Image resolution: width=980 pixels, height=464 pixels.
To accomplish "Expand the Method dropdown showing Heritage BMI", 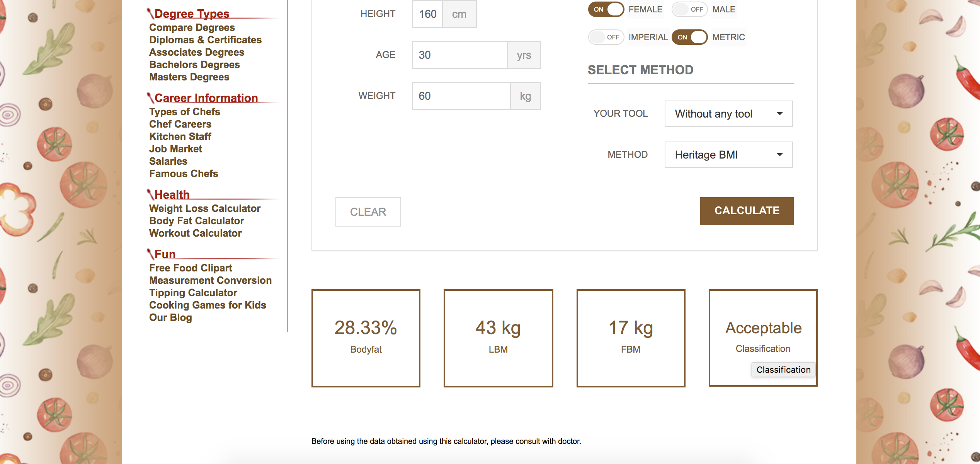I will (728, 155).
